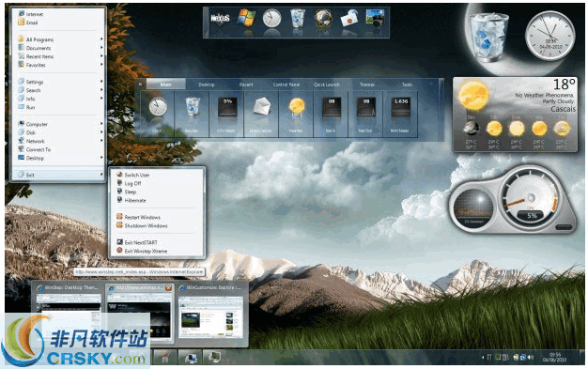
Task: Open the shelf menu button beside the Main tab
Action: tap(140, 84)
